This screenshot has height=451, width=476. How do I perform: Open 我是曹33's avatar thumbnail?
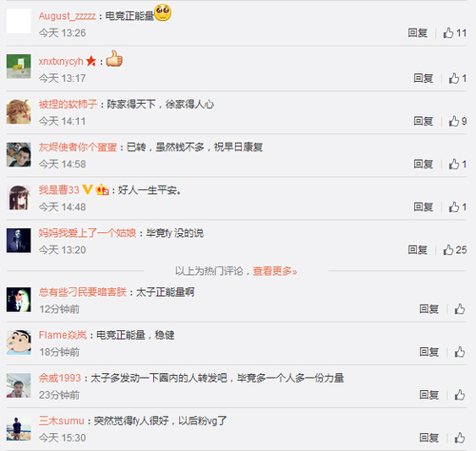pyautogui.click(x=19, y=198)
